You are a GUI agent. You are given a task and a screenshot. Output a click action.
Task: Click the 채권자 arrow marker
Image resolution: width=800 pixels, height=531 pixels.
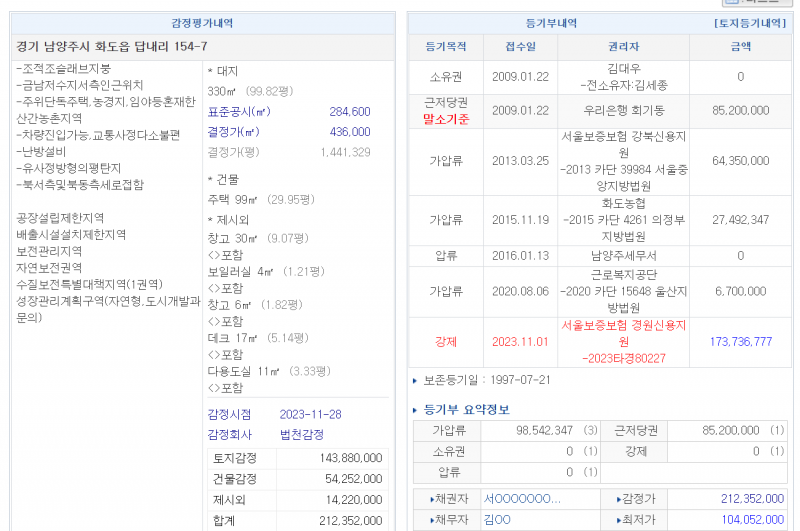[x=433, y=498]
